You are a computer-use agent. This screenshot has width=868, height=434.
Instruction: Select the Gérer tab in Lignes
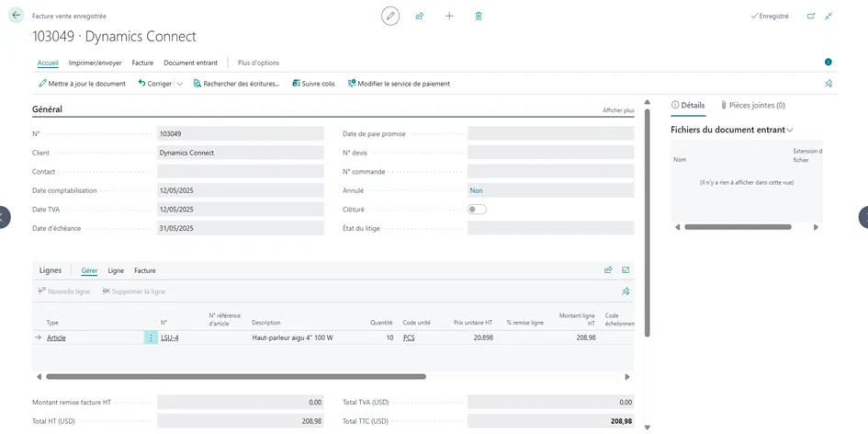tap(89, 270)
